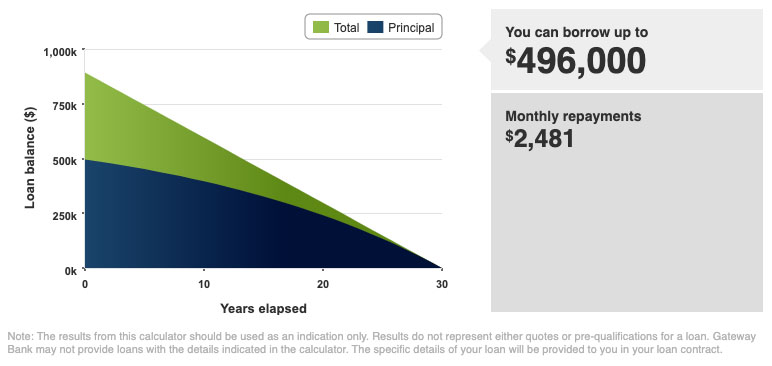Click the $496,000 borrowing amount
The image size is (772, 366).
(x=575, y=62)
